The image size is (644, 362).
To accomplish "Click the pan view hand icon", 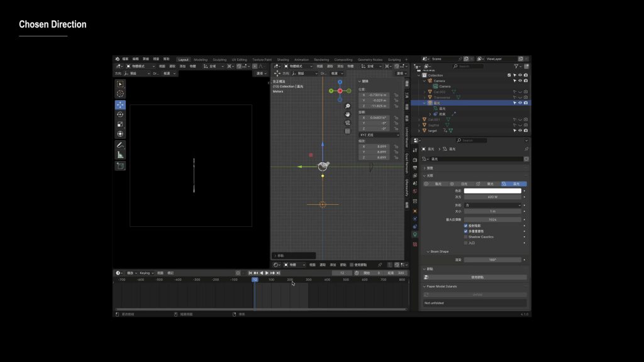I will pos(348,114).
